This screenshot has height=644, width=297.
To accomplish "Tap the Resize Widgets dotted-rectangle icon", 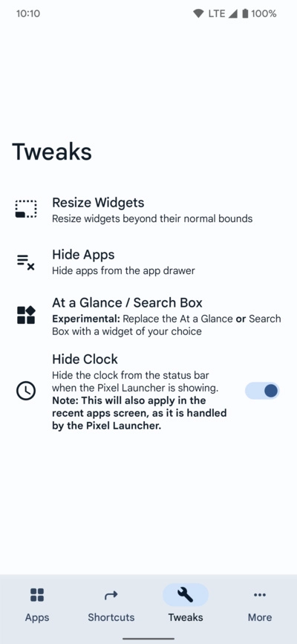I will point(26,209).
